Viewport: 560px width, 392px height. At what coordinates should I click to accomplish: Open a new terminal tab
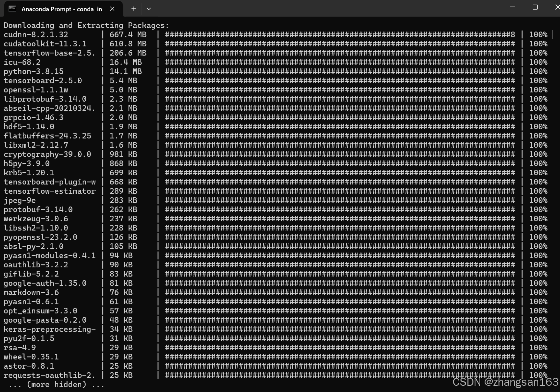133,9
